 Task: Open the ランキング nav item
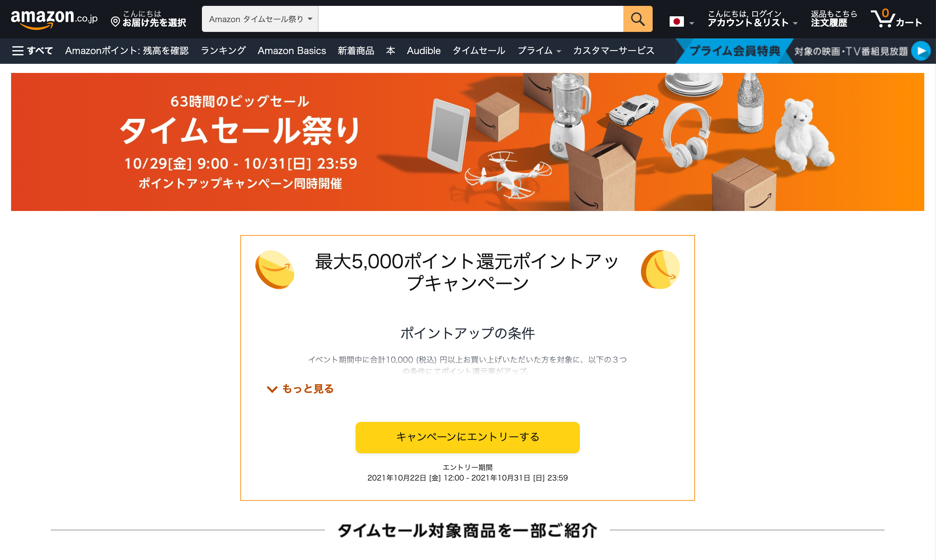tap(223, 50)
